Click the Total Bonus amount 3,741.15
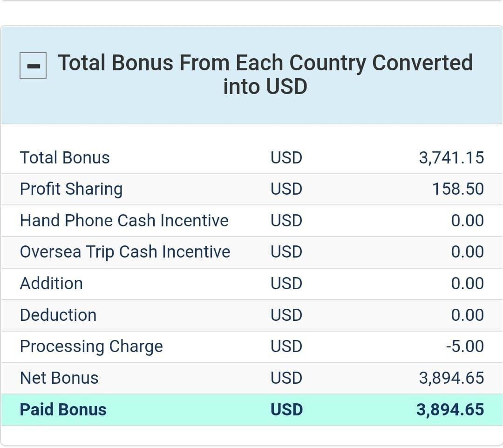Screen dimensions: 503x448 point(451,158)
